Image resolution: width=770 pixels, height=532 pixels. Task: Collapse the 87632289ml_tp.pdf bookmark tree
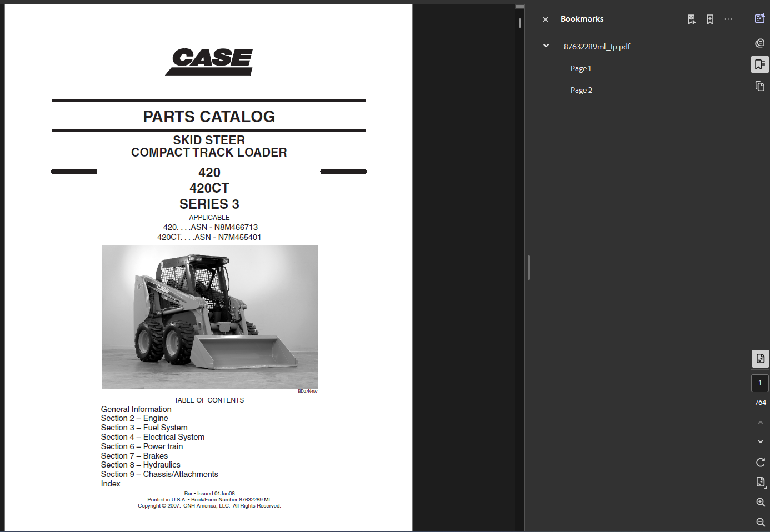(x=546, y=46)
